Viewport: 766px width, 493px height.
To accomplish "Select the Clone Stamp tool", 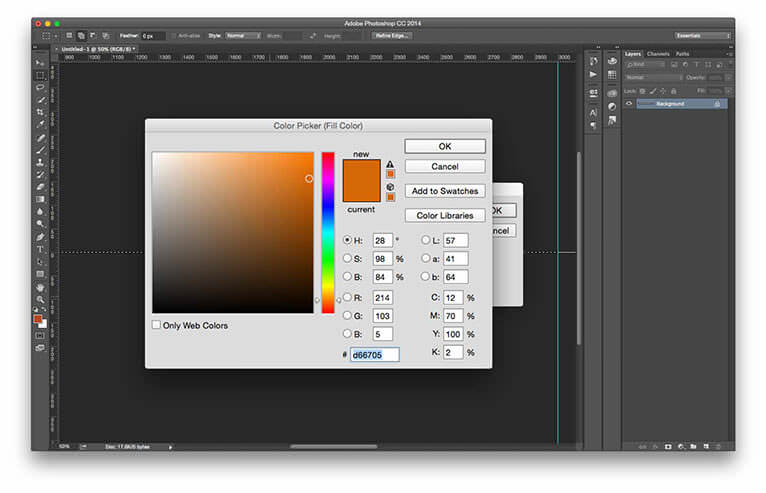I will click(40, 162).
